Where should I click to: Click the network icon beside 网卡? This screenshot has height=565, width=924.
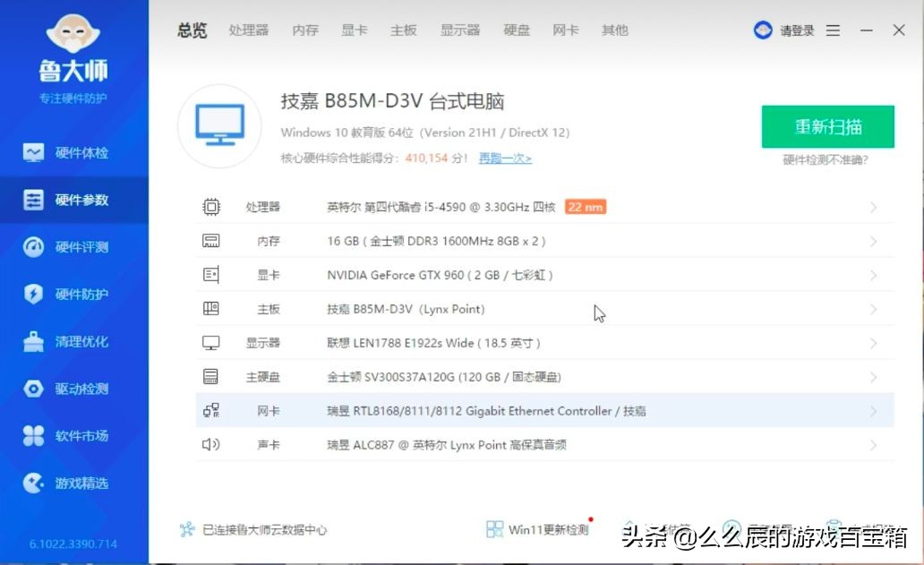point(210,410)
